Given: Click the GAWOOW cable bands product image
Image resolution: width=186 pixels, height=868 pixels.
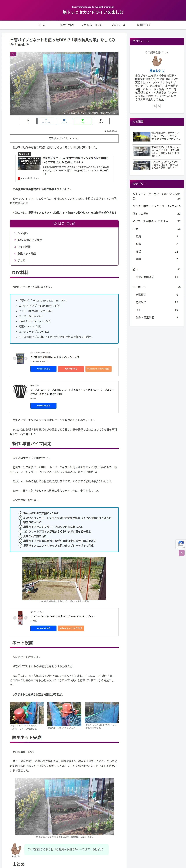Looking at the screenshot, I should point(20,392).
